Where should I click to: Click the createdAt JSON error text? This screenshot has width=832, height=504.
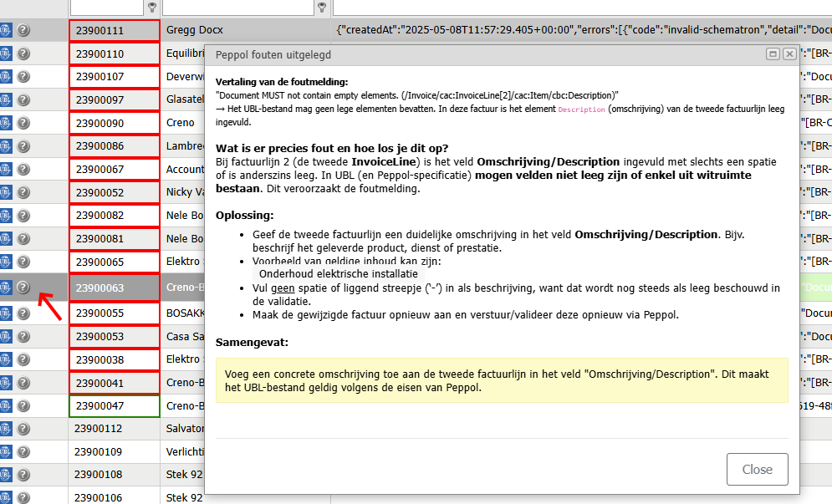tap(584, 30)
